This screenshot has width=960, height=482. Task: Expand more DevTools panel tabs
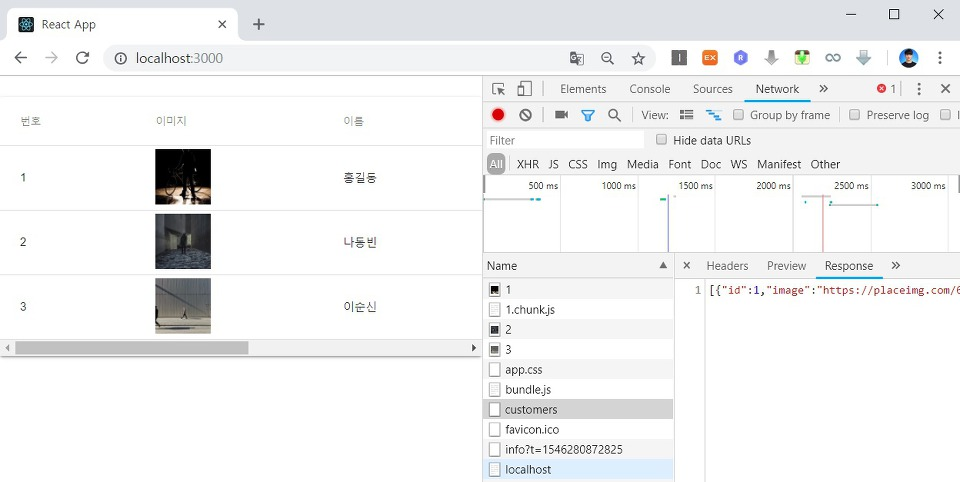823,89
